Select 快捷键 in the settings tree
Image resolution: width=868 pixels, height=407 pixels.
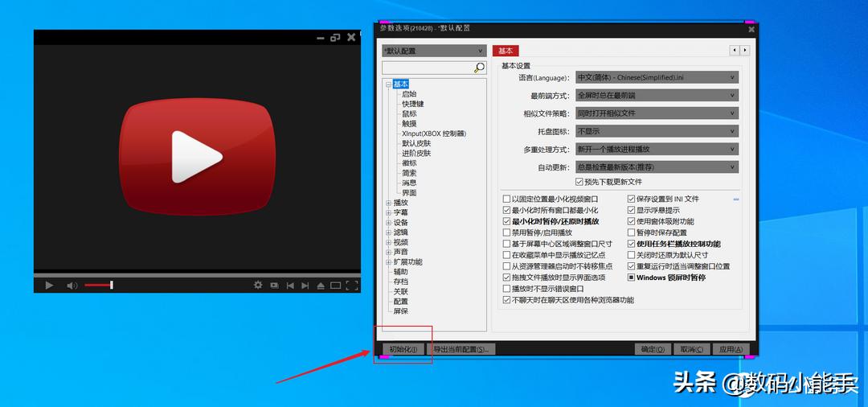point(413,104)
